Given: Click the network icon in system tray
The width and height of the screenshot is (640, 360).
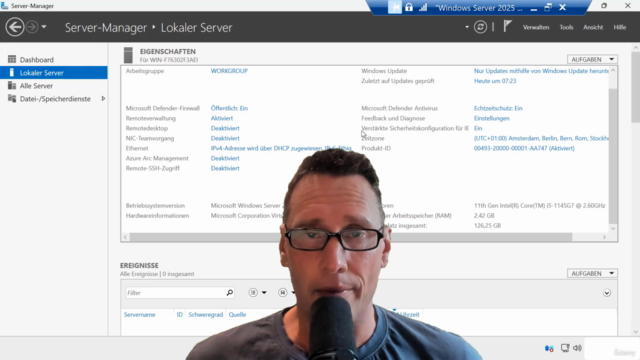Looking at the screenshot, I should pyautogui.click(x=549, y=348).
